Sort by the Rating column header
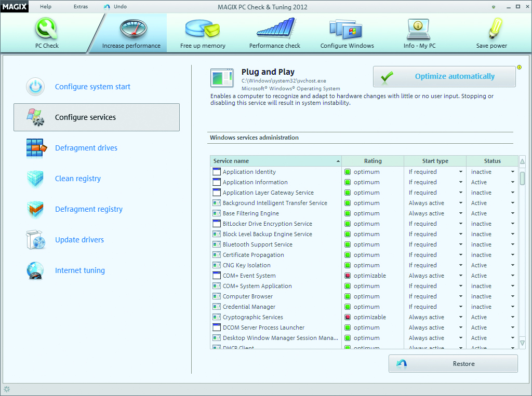Viewport: 532px width, 396px height. coord(373,161)
